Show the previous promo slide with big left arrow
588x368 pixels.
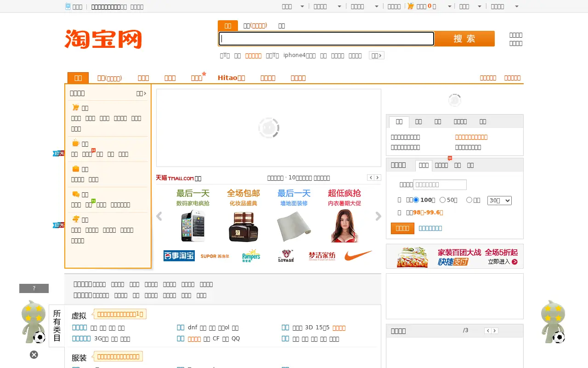click(x=159, y=216)
